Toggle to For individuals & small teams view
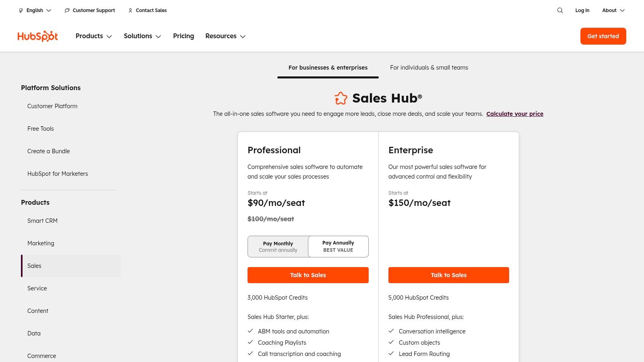 429,68
